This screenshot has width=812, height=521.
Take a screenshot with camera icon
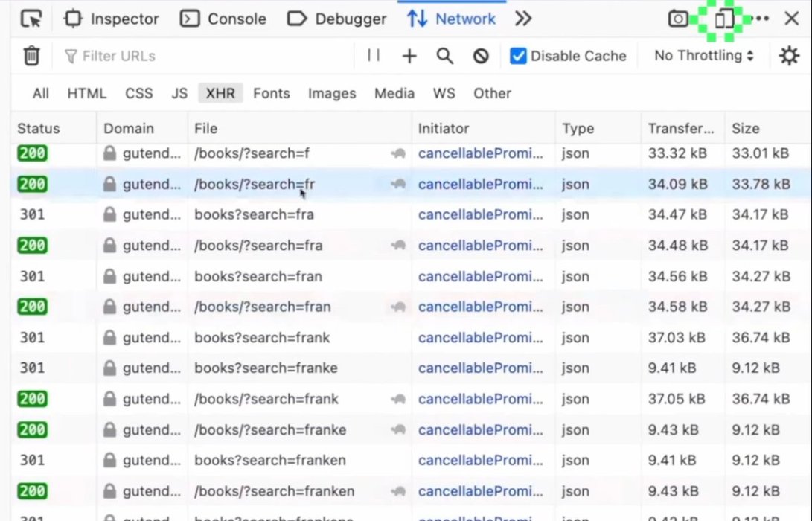point(677,19)
